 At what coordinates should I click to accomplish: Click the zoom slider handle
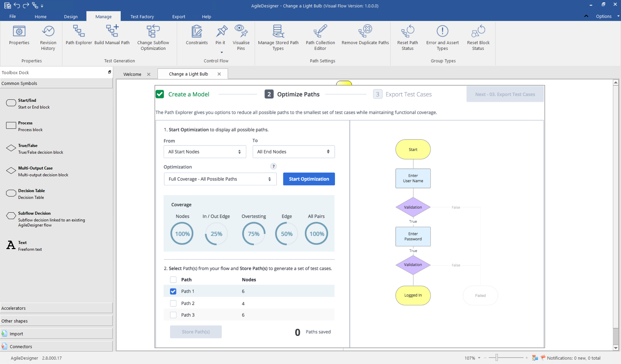pos(497,358)
